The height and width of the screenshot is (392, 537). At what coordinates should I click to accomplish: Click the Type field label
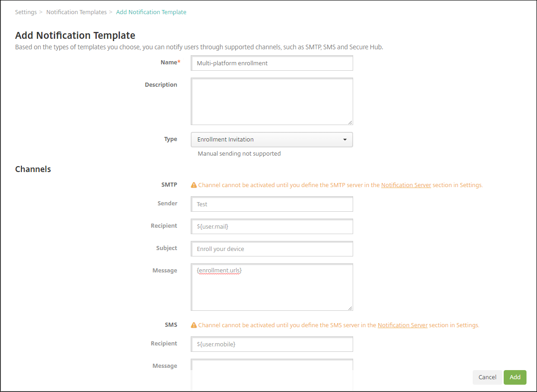[x=171, y=139]
